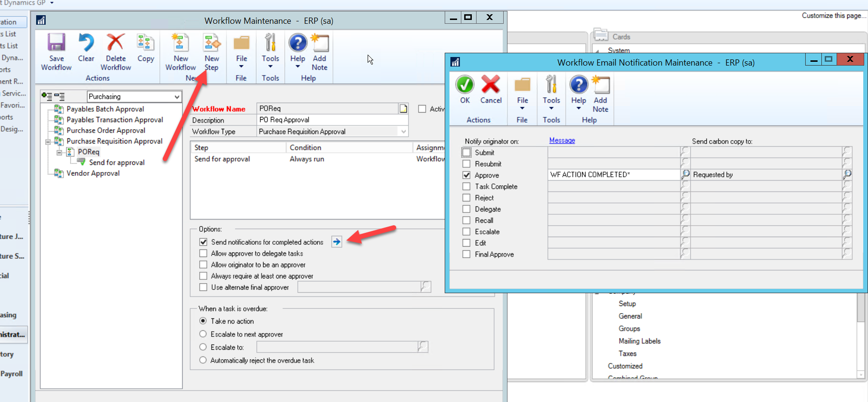The image size is (868, 402).
Task: Click lookup icon for Escalate to field
Action: (423, 347)
